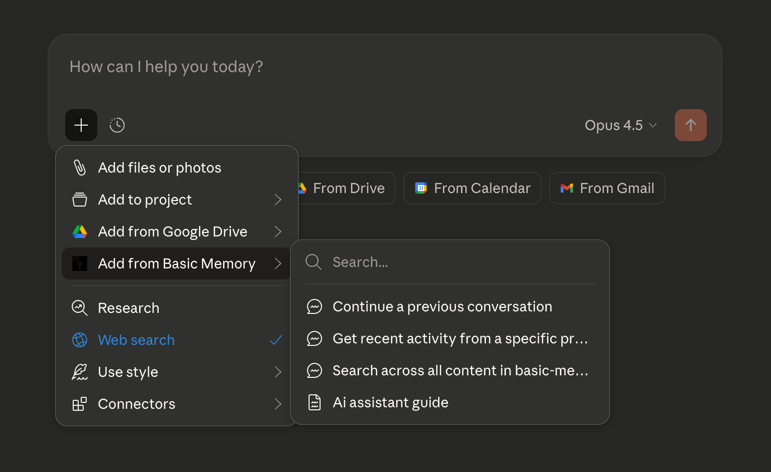Expand the Use style submenu chevron
Screen dimensions: 771x472
click(278, 372)
